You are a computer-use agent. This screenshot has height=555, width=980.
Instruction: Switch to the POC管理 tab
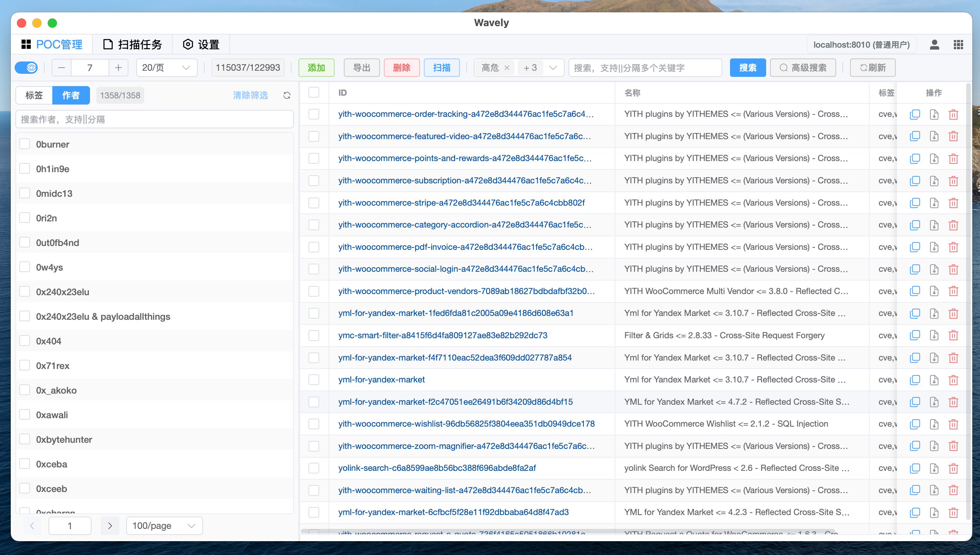pyautogui.click(x=52, y=45)
